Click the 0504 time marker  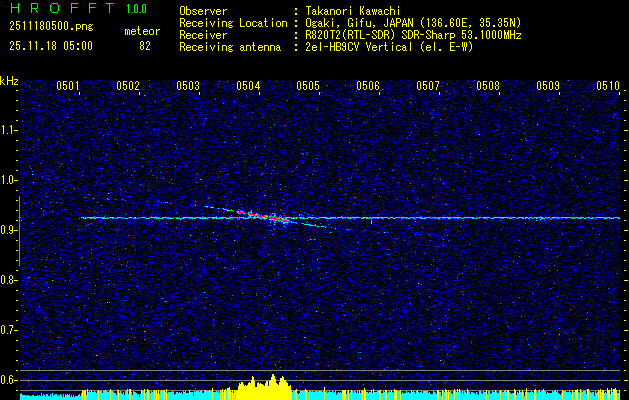tap(248, 85)
